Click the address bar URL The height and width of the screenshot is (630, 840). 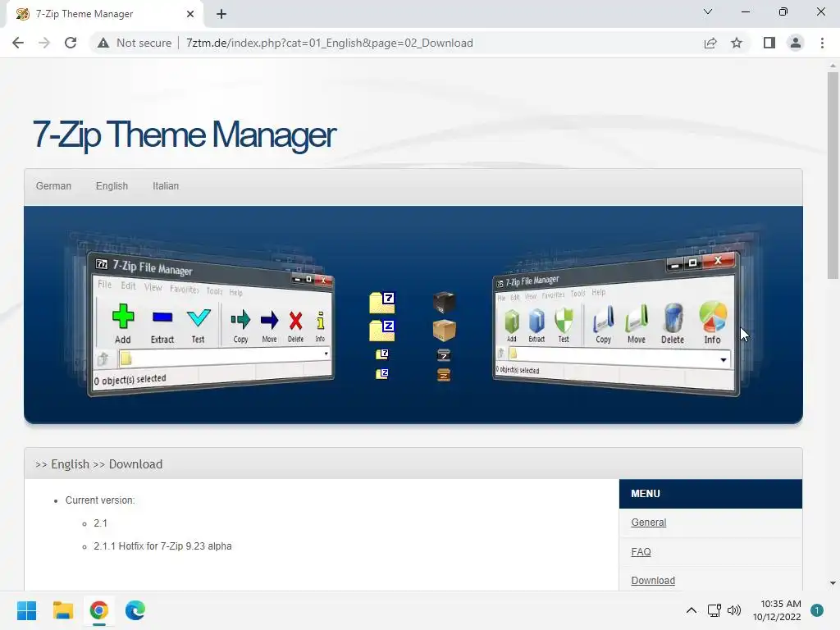[x=330, y=43]
